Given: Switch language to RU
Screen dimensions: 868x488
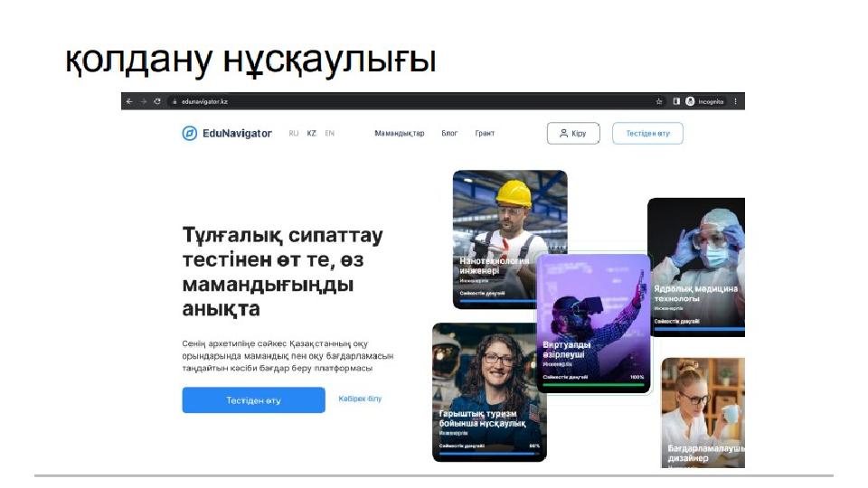Looking at the screenshot, I should pos(293,134).
